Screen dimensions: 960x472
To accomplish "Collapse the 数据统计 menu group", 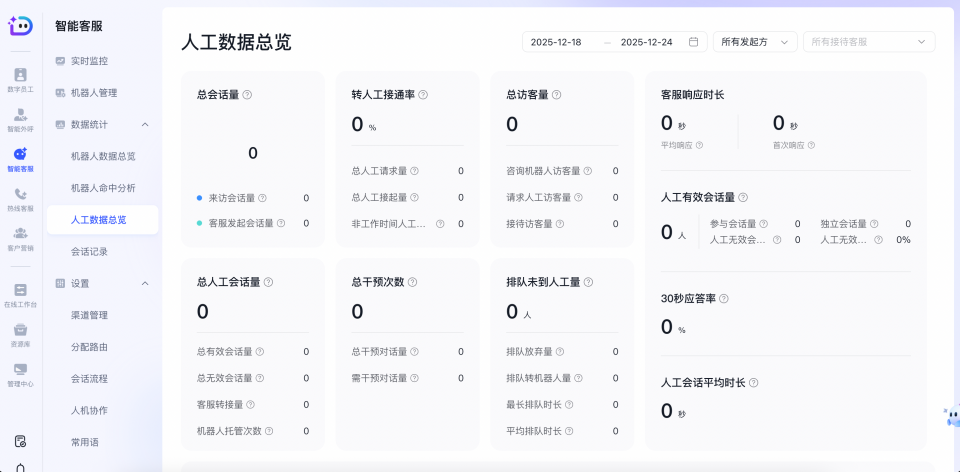I will [x=145, y=124].
